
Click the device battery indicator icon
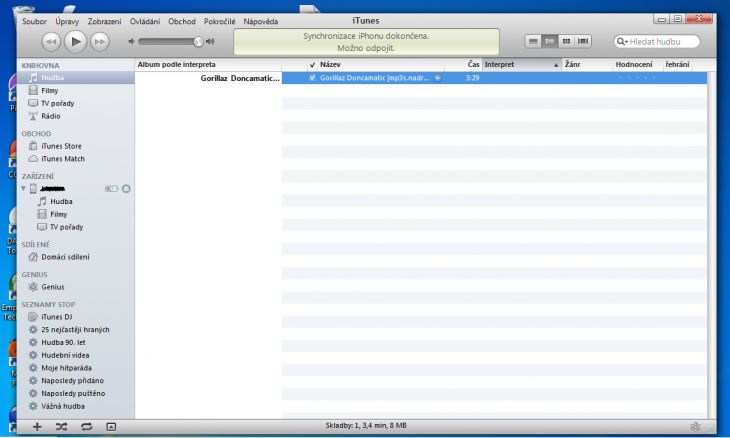[111, 189]
